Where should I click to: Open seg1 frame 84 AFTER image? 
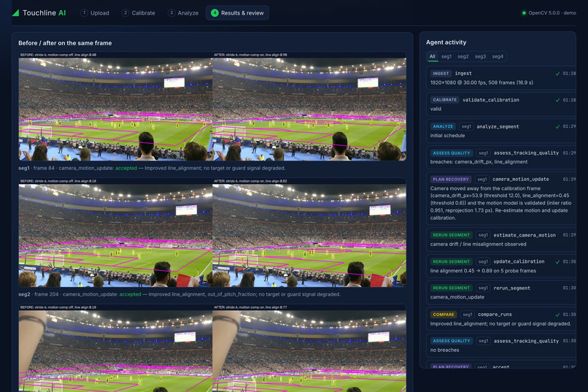309,109
